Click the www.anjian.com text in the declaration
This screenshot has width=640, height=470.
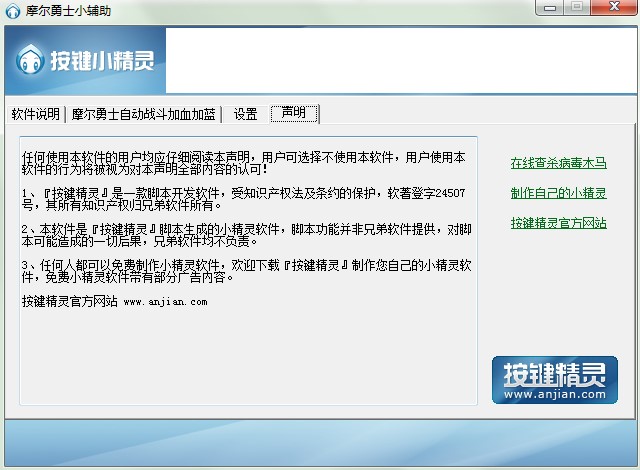coord(165,302)
